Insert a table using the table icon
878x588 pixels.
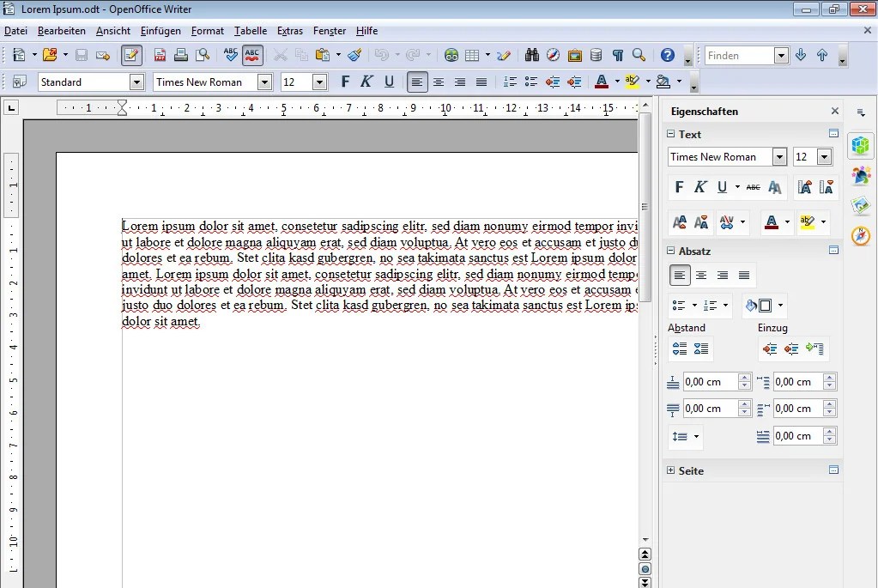tap(471, 54)
